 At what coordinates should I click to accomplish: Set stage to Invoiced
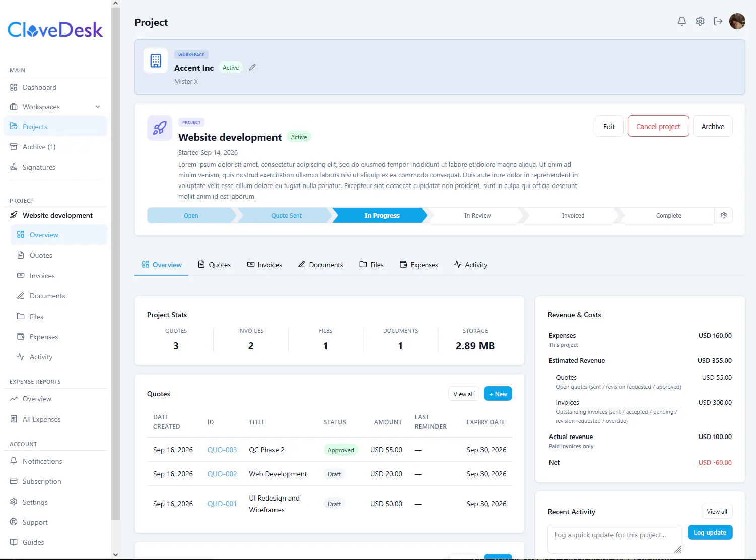tap(573, 215)
